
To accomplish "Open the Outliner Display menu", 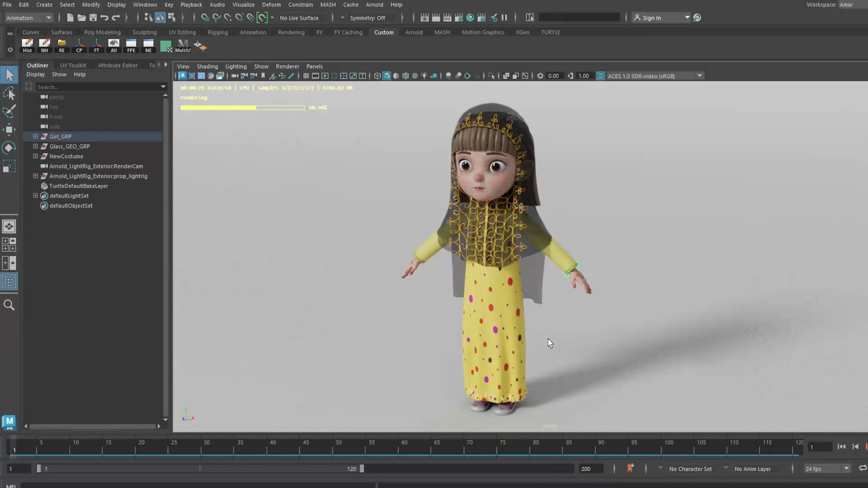I will click(35, 75).
